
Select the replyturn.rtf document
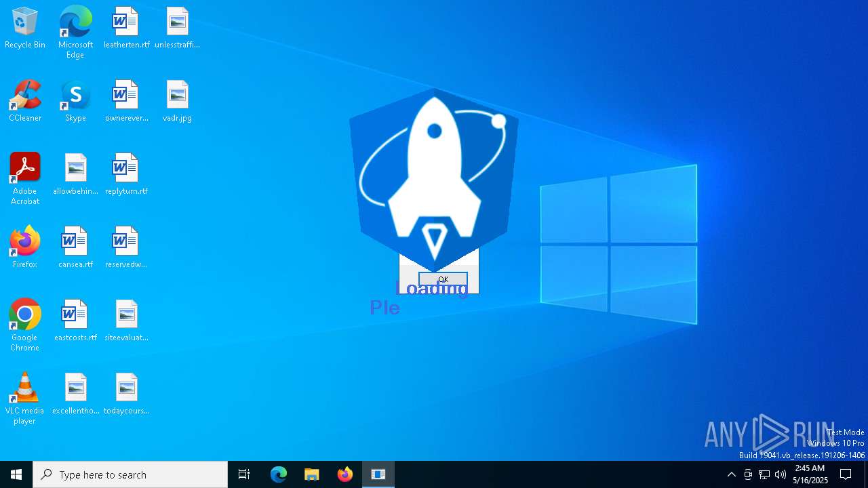(x=126, y=175)
